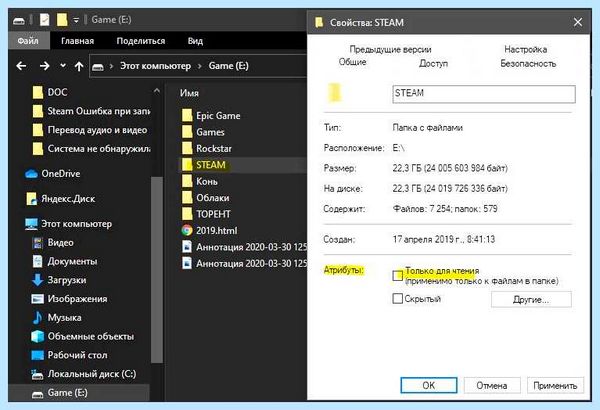Switch to Настройка tab
Screen dimensions: 600x410
tap(525, 49)
